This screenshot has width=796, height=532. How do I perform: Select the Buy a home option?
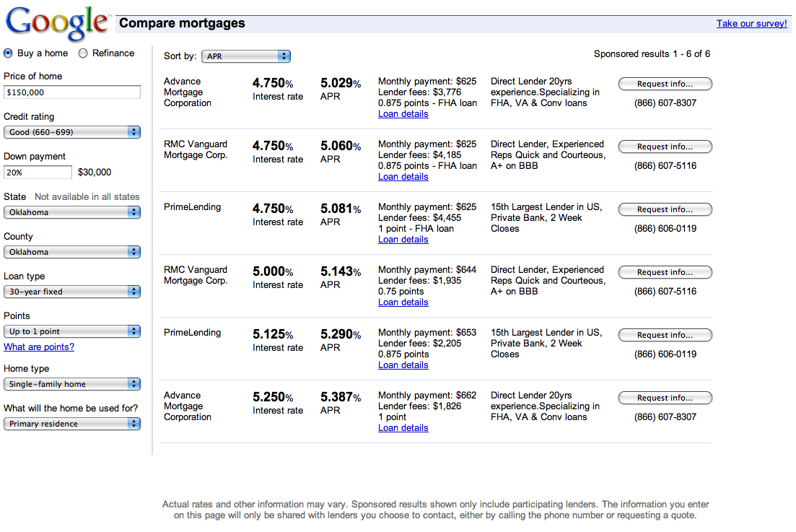tap(8, 53)
